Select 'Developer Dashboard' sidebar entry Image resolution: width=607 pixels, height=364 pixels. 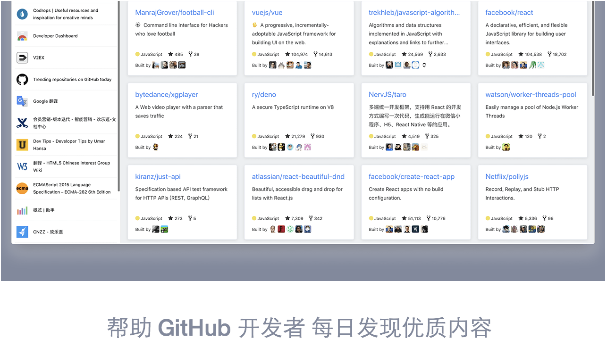[55, 36]
